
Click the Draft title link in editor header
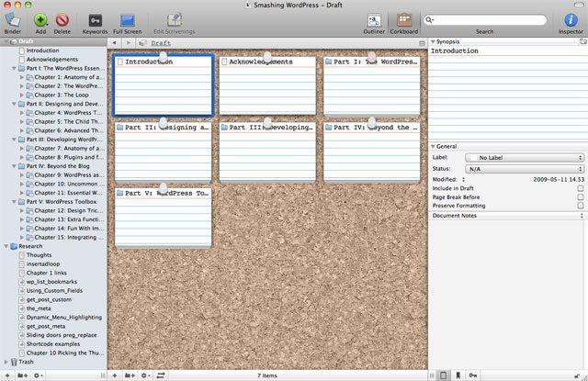point(161,43)
